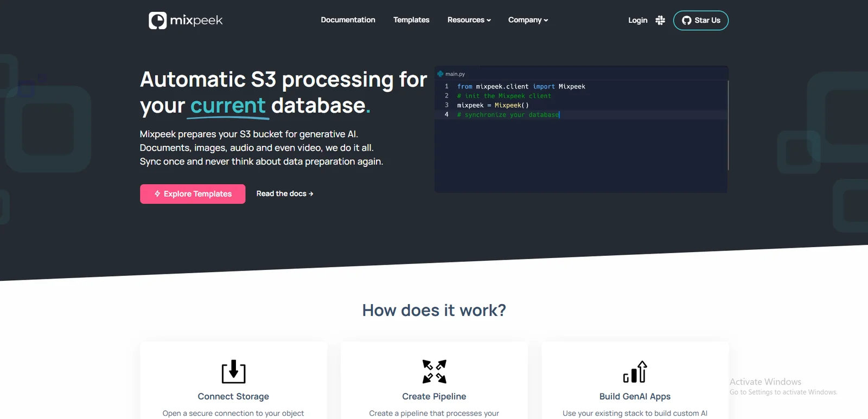
Task: Click the code editor vertical scrollbar
Action: point(727,125)
